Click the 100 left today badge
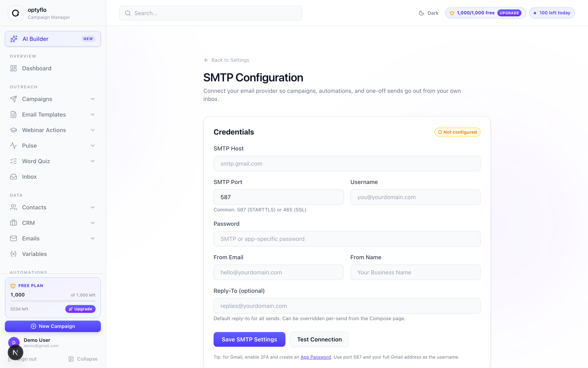Image resolution: width=588 pixels, height=368 pixels. pos(552,13)
